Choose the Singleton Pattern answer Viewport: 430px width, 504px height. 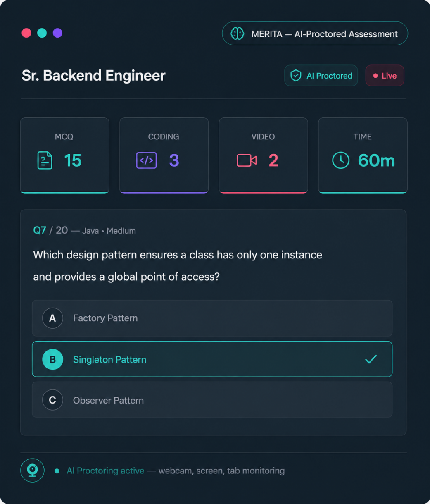click(x=212, y=359)
